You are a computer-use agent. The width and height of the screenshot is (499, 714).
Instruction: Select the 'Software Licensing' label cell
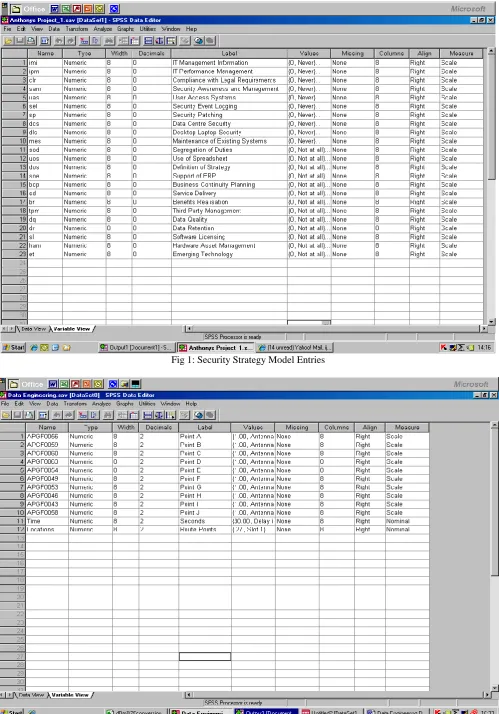(x=229, y=237)
